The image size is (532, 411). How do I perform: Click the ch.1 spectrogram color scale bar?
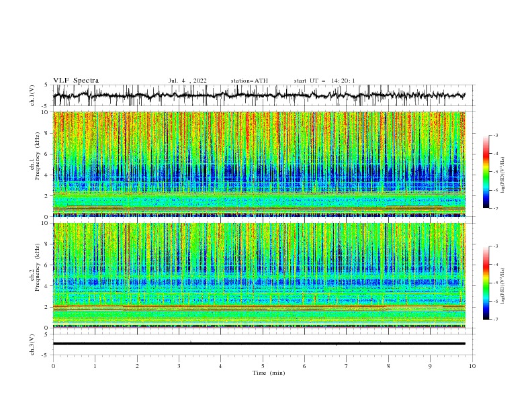tap(486, 172)
